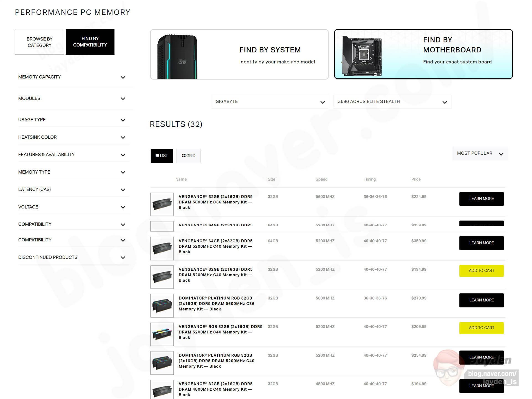Click the Size column header
The width and height of the screenshot is (532, 399).
[272, 179]
